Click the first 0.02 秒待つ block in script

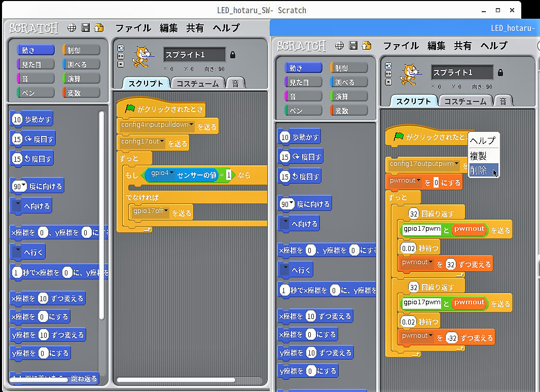click(x=419, y=248)
